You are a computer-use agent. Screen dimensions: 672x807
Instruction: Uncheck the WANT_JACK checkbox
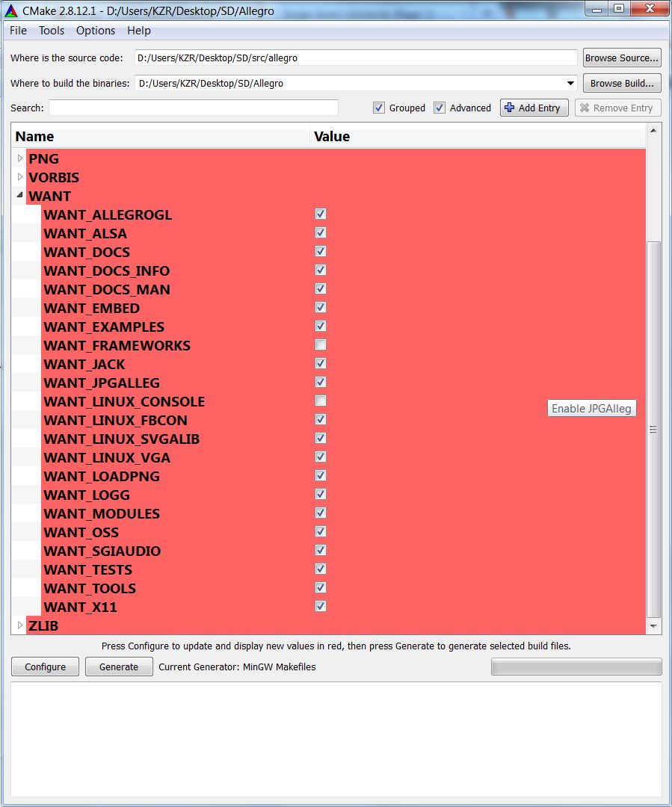pyautogui.click(x=320, y=363)
